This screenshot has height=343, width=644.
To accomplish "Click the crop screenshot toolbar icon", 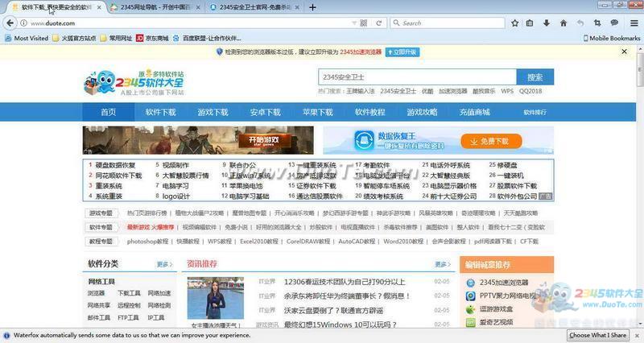I will point(597,23).
